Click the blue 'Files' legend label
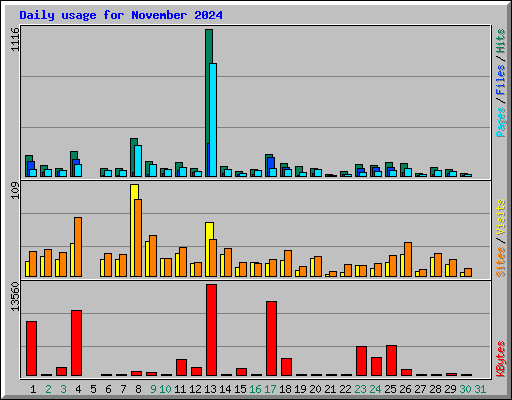 coord(501,79)
